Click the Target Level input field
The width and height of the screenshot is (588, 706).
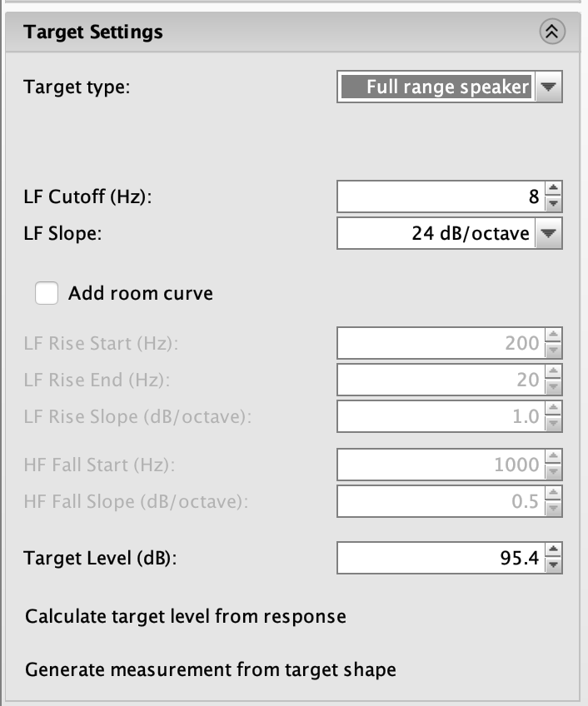click(440, 557)
